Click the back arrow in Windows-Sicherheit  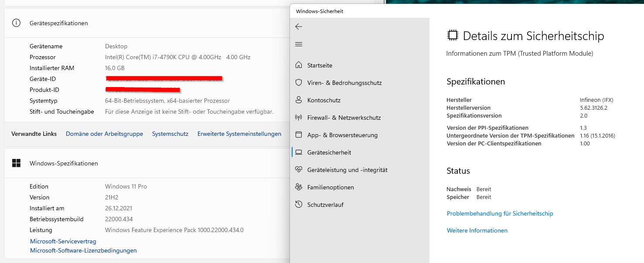point(299,27)
